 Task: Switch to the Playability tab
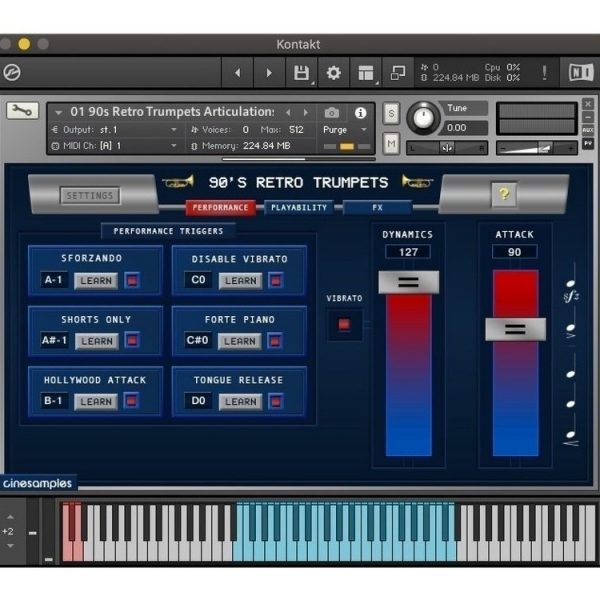(299, 208)
